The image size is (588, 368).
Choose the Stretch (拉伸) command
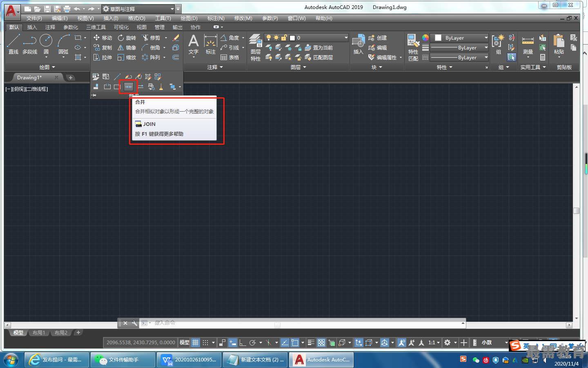[x=102, y=57]
